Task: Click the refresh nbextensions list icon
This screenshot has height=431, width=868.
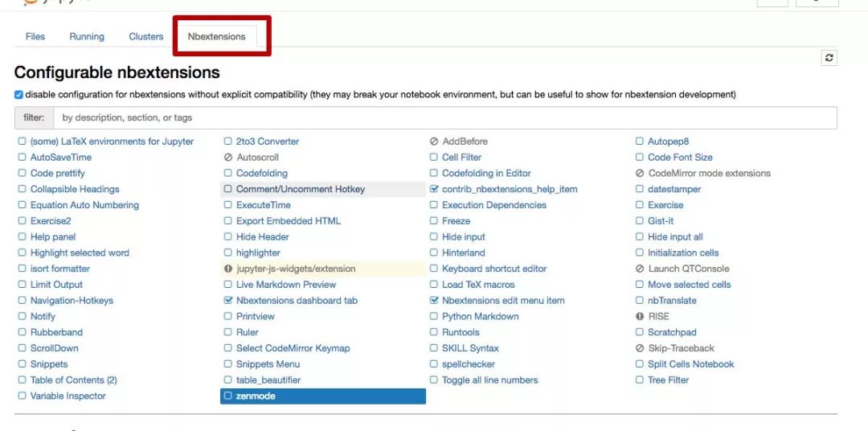Action: tap(829, 58)
